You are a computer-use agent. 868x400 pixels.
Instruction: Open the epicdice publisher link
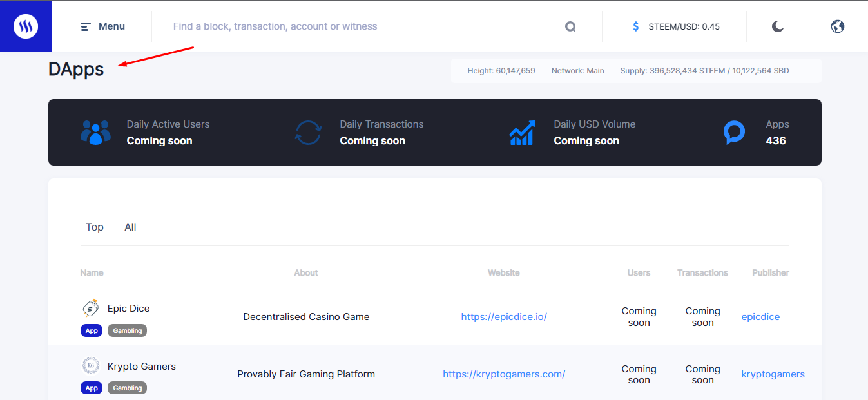(x=760, y=317)
